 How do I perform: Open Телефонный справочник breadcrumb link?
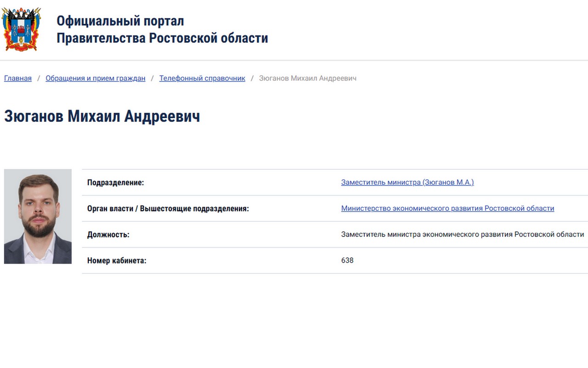point(202,78)
